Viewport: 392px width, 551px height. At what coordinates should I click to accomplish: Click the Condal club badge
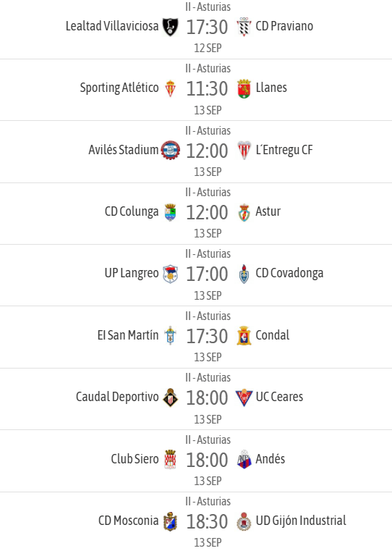pyautogui.click(x=244, y=336)
